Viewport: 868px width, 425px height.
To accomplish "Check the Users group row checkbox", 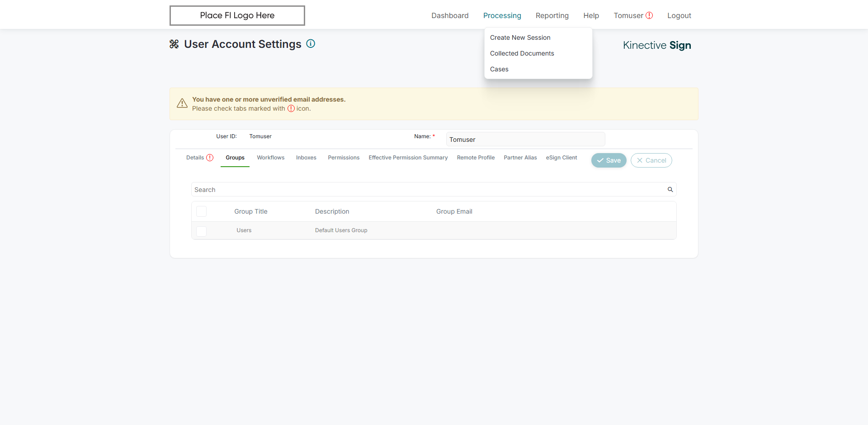I will (202, 231).
